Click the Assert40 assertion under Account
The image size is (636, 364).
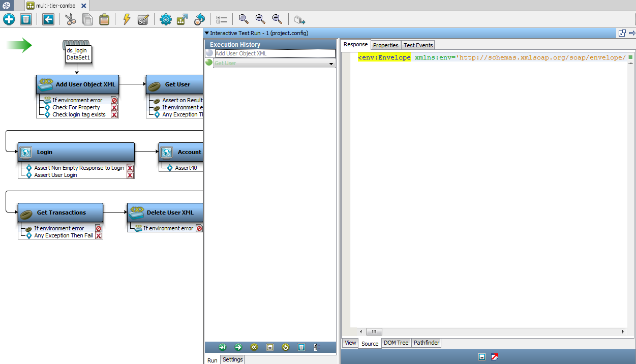[x=186, y=168]
